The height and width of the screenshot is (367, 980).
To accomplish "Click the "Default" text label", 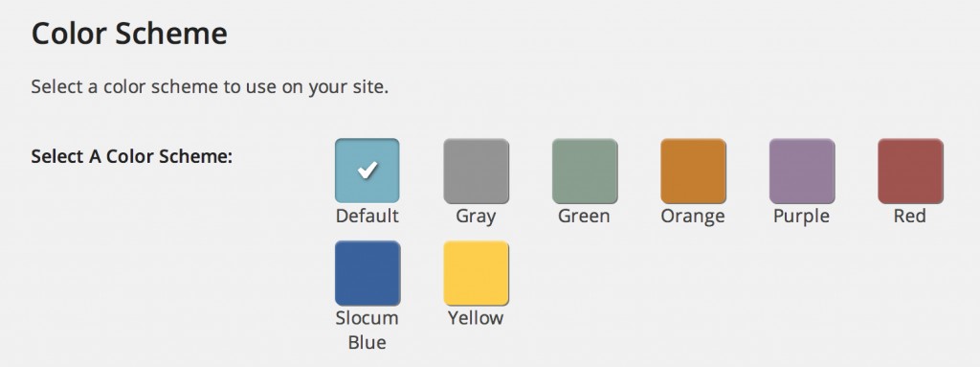I will (367, 216).
